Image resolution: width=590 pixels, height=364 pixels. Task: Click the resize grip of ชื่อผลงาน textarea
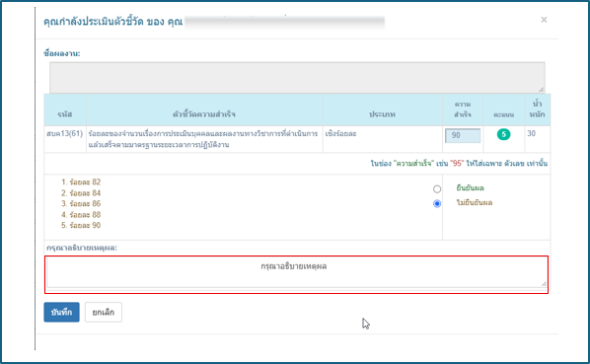point(541,90)
